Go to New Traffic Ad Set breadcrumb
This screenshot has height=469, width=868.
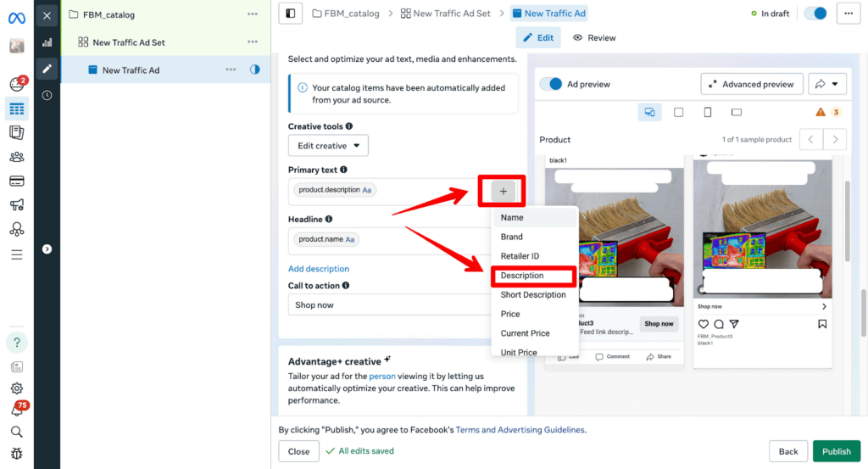pyautogui.click(x=446, y=14)
